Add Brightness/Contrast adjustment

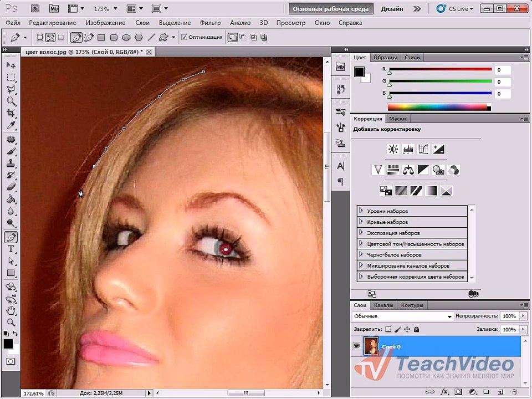[393, 149]
